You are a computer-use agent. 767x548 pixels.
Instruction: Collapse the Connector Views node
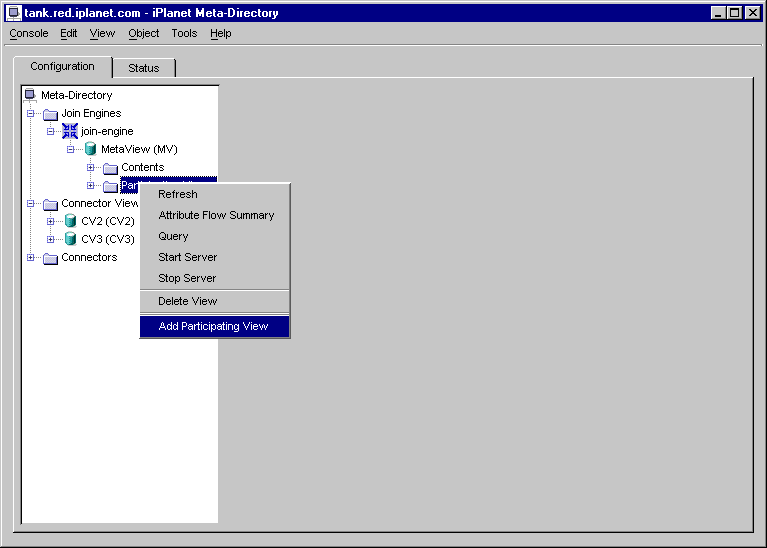[30, 203]
